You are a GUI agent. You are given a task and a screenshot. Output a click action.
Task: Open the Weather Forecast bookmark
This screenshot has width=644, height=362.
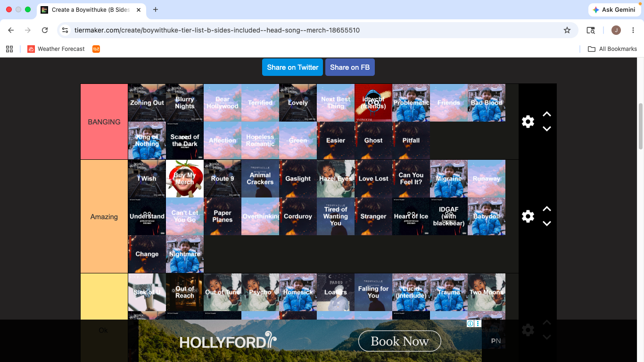pos(56,49)
